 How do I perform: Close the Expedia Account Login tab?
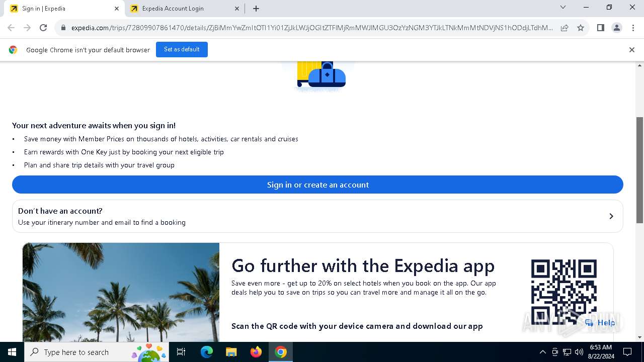[x=237, y=9]
